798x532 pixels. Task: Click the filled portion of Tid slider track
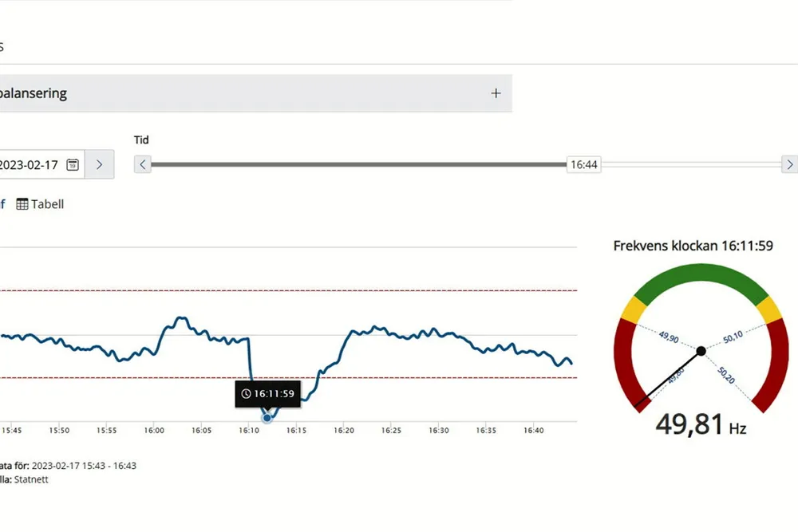click(358, 164)
